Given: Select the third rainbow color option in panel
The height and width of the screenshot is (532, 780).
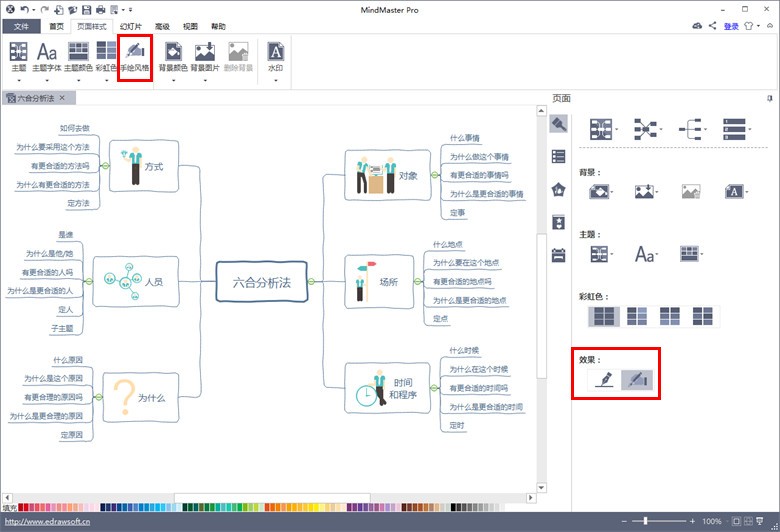Looking at the screenshot, I should tap(670, 316).
